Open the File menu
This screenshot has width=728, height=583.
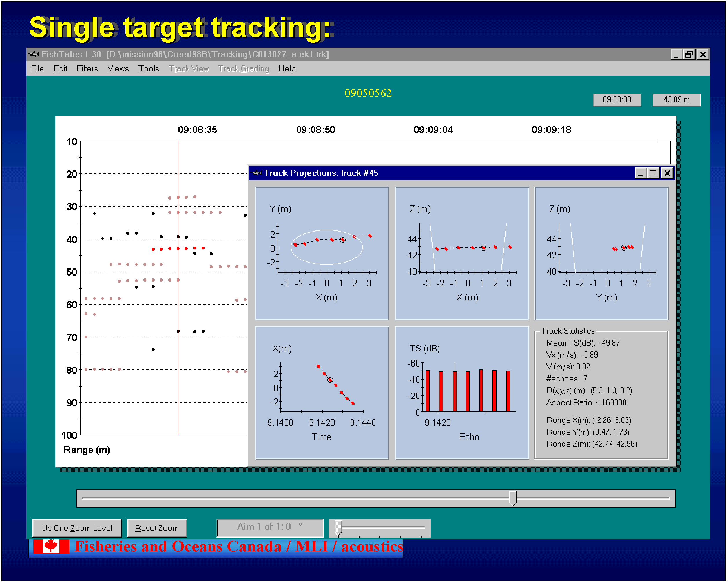point(37,69)
